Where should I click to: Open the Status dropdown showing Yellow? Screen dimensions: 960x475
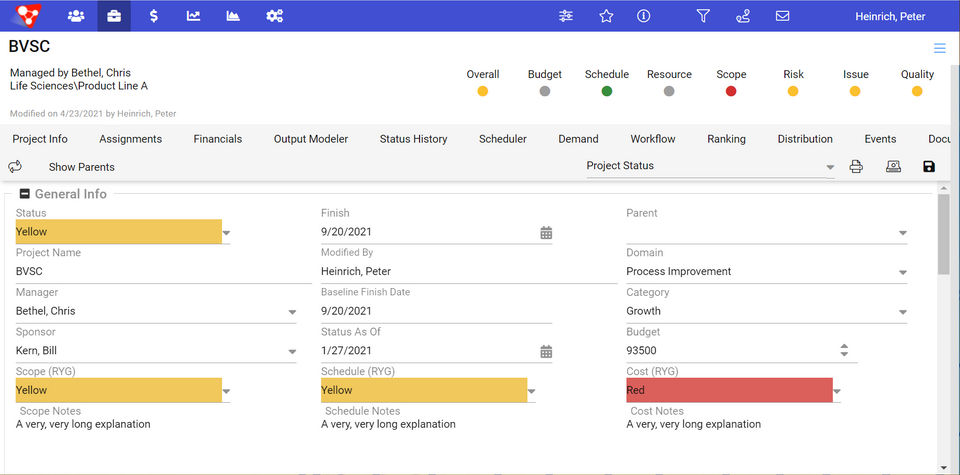coord(226,232)
